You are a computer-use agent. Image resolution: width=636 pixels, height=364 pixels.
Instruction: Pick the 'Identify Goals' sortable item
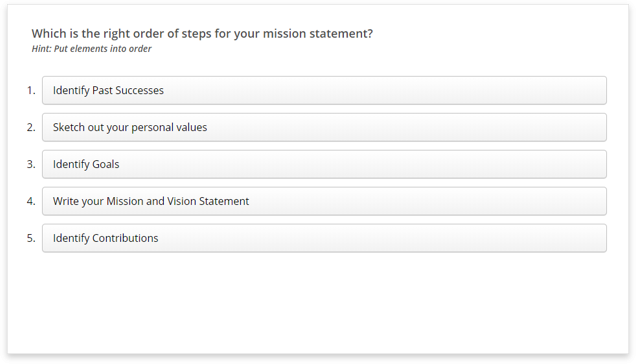pyautogui.click(x=324, y=164)
